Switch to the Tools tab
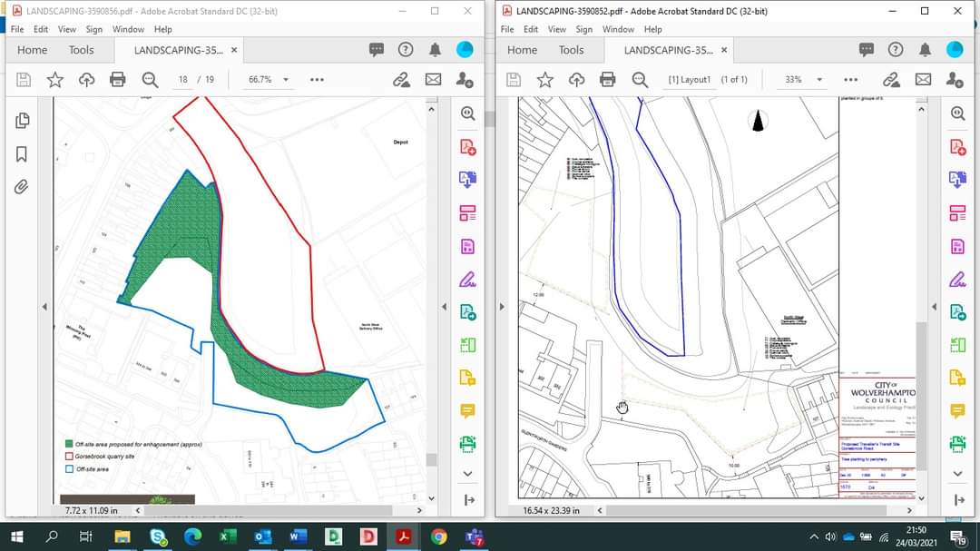Image resolution: width=980 pixels, height=551 pixels. (81, 50)
